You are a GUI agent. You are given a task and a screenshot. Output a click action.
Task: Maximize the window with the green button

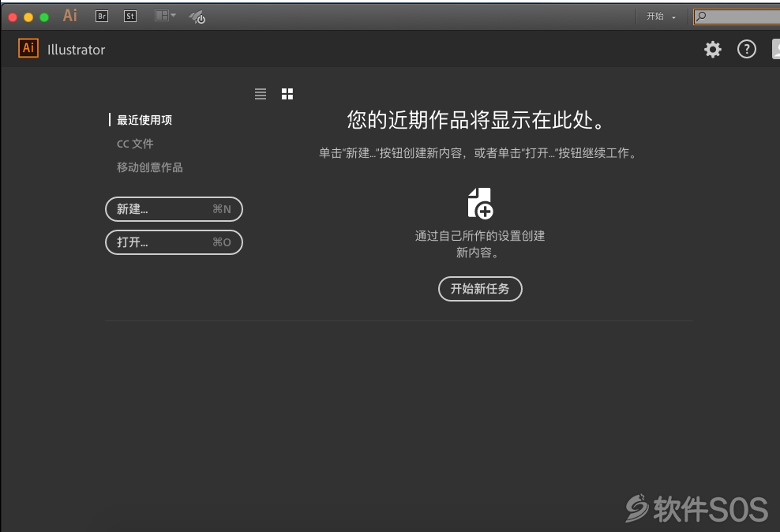[x=44, y=17]
